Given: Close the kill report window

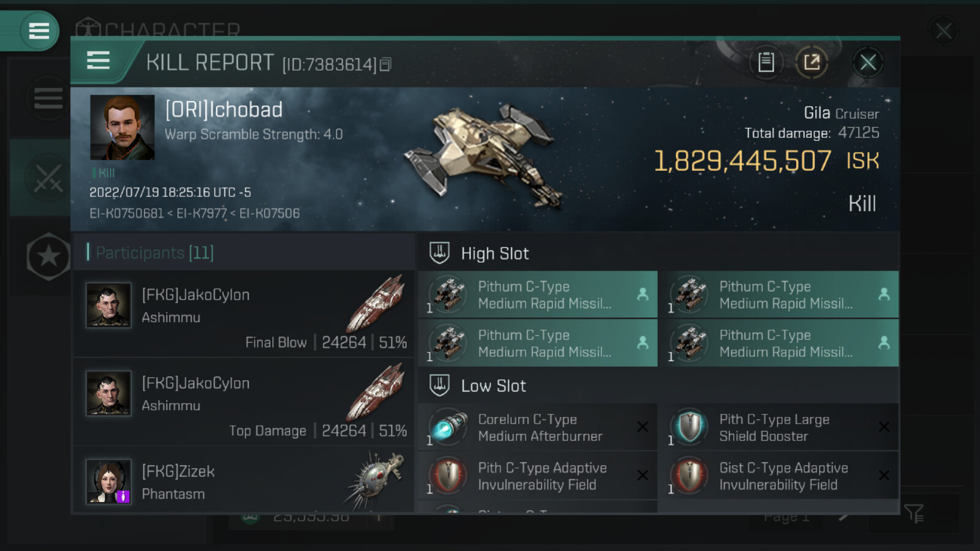Looking at the screenshot, I should pos(867,62).
